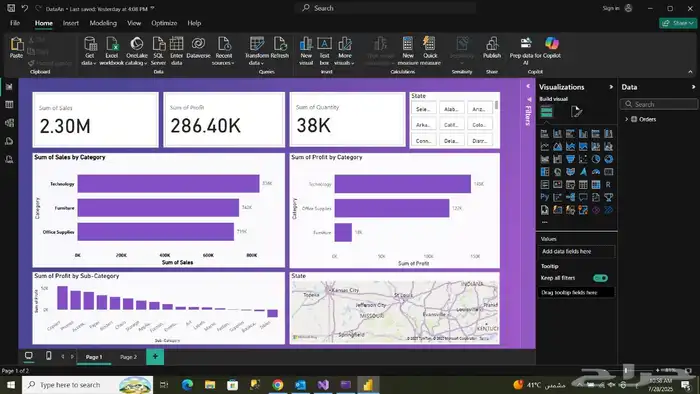The height and width of the screenshot is (394, 700).
Task: Switch to desktop layout at bottom left
Action: (29, 356)
